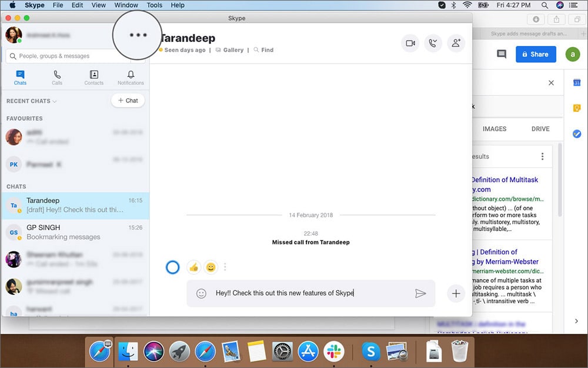Open Google Calendar from the right side panel

click(x=576, y=82)
